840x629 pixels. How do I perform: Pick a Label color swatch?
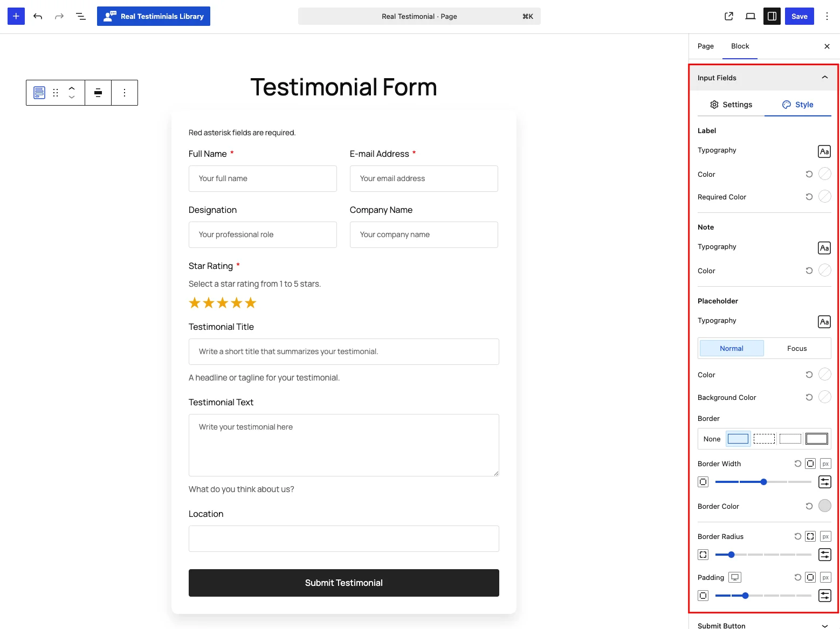coord(825,174)
